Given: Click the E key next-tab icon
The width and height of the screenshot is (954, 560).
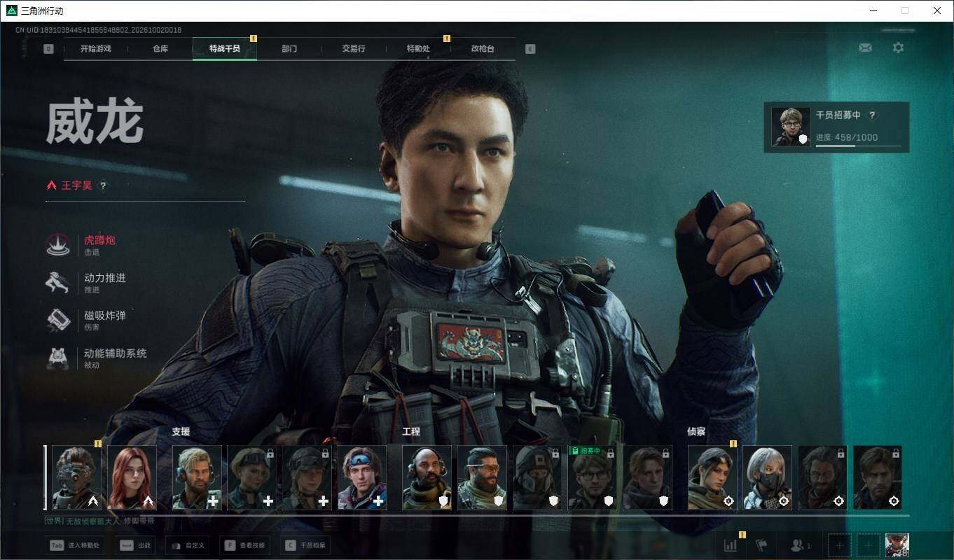Looking at the screenshot, I should [530, 49].
